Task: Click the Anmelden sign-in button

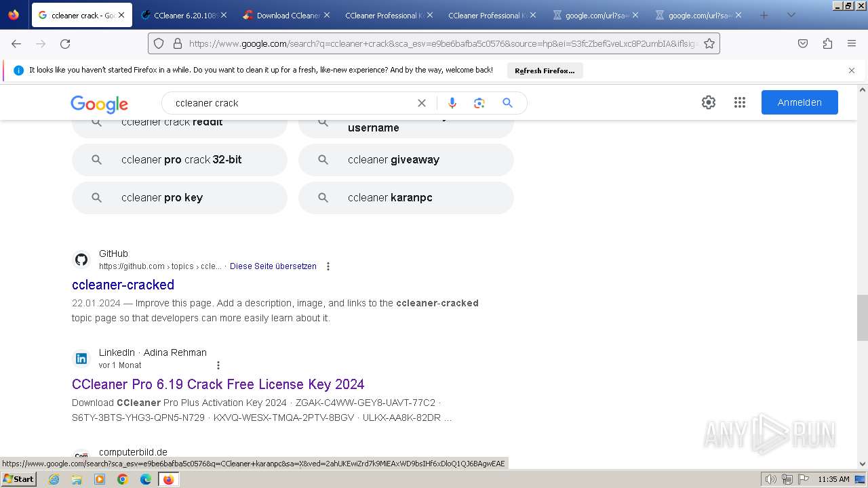Action: coord(800,102)
